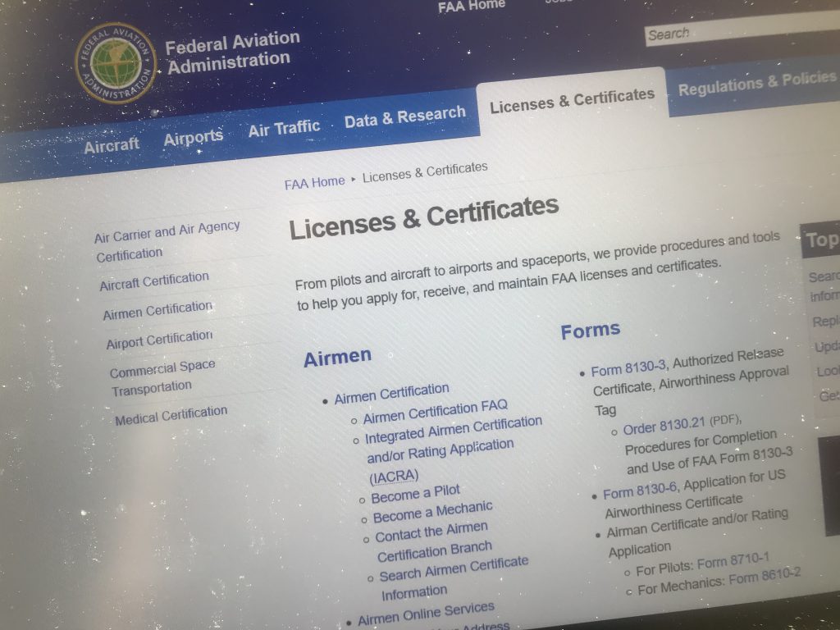Open the Federal Aviation Administration title link

click(x=232, y=53)
